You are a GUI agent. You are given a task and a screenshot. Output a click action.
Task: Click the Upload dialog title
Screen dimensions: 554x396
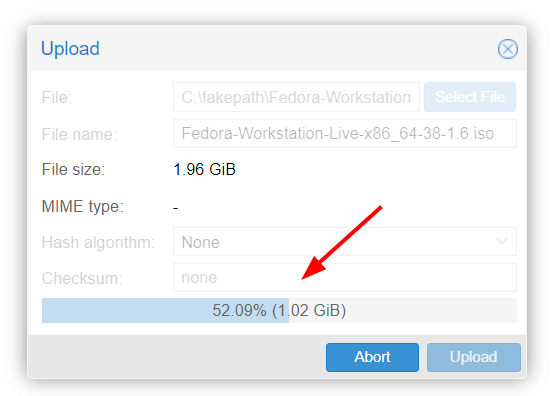[x=70, y=49]
